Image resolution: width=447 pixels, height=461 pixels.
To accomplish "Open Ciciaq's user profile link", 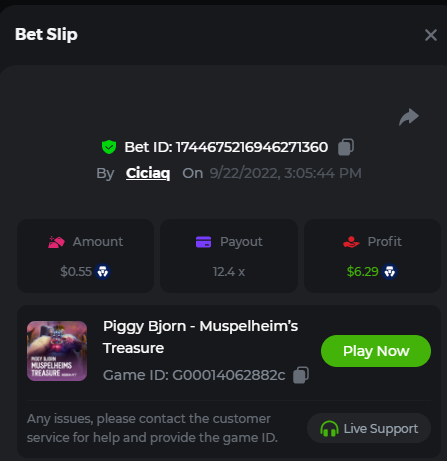I will pos(148,173).
